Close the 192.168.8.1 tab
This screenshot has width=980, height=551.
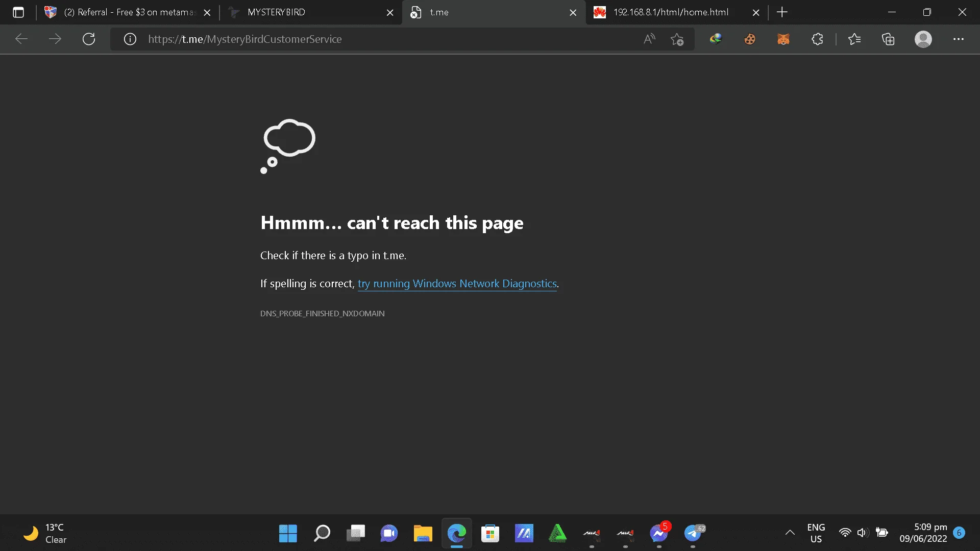point(756,13)
